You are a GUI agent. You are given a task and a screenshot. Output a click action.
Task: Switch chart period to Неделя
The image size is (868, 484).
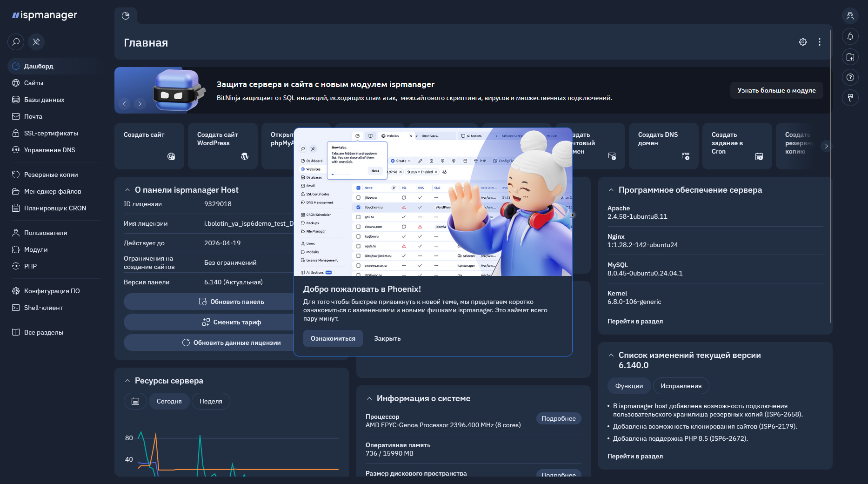coord(211,401)
